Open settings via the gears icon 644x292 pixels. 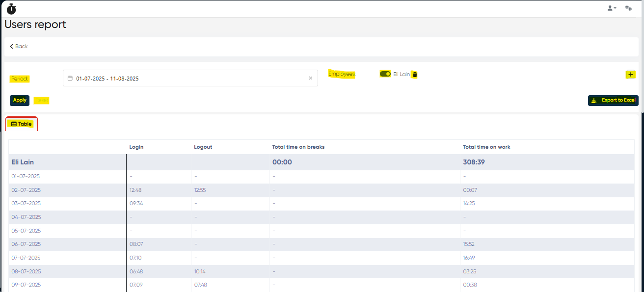[628, 8]
